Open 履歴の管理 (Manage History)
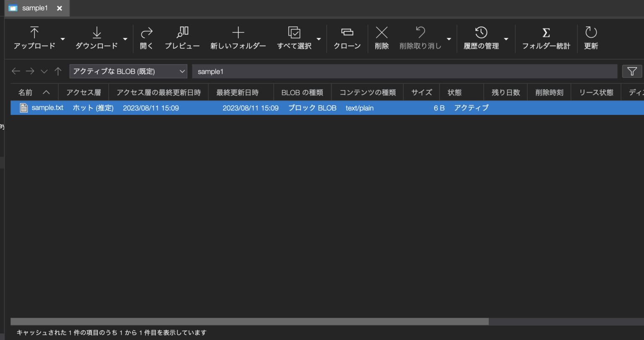The image size is (644, 340). [x=480, y=38]
